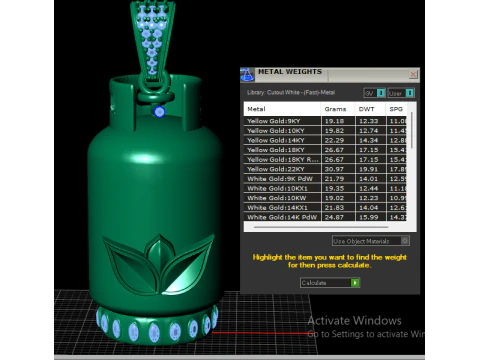The height and width of the screenshot is (360, 480).
Task: Click the metals table vertical scrollbar
Action: point(412,130)
